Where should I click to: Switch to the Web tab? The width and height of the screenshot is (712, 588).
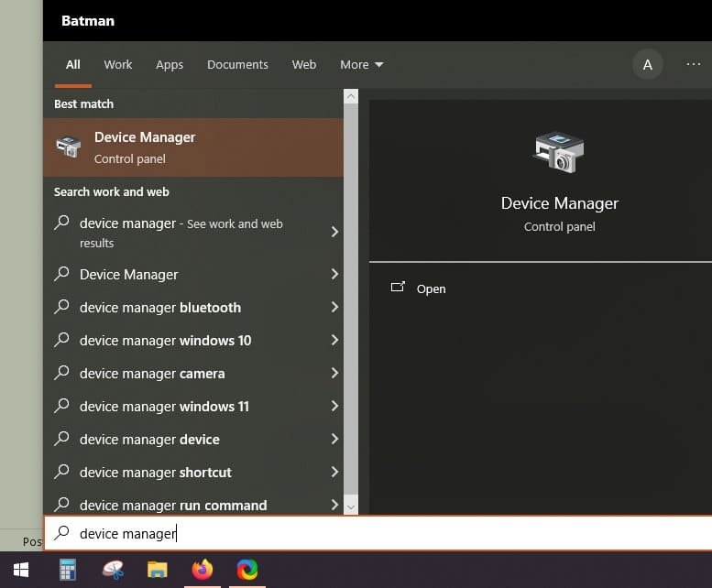pyautogui.click(x=304, y=64)
